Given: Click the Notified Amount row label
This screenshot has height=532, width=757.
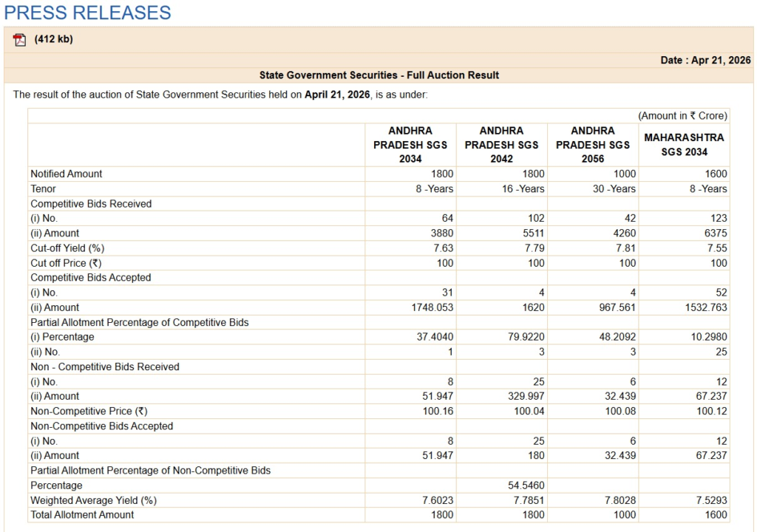Looking at the screenshot, I should click(67, 174).
